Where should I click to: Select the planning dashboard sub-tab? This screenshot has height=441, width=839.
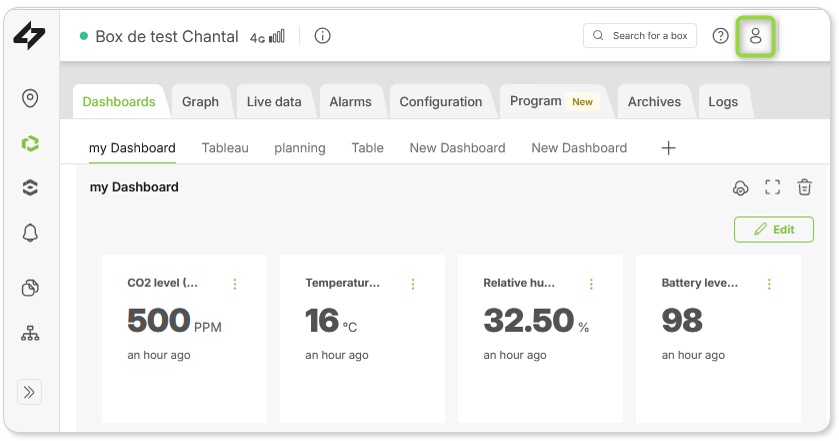(x=300, y=148)
